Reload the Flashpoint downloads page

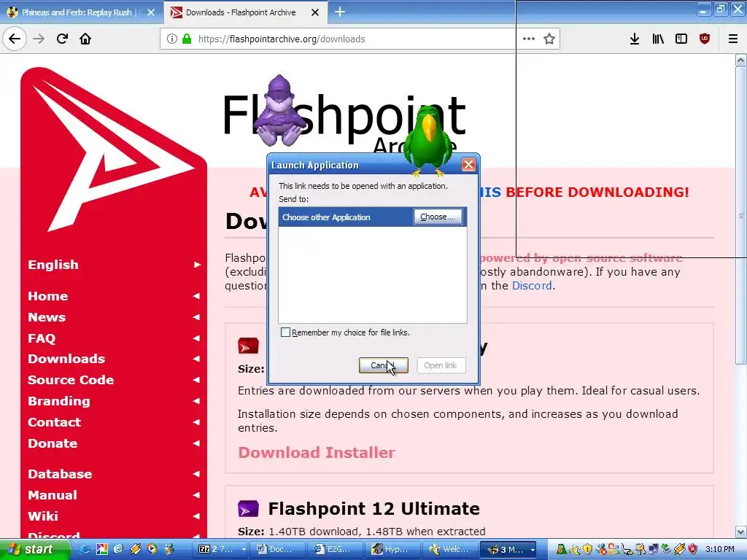point(62,39)
